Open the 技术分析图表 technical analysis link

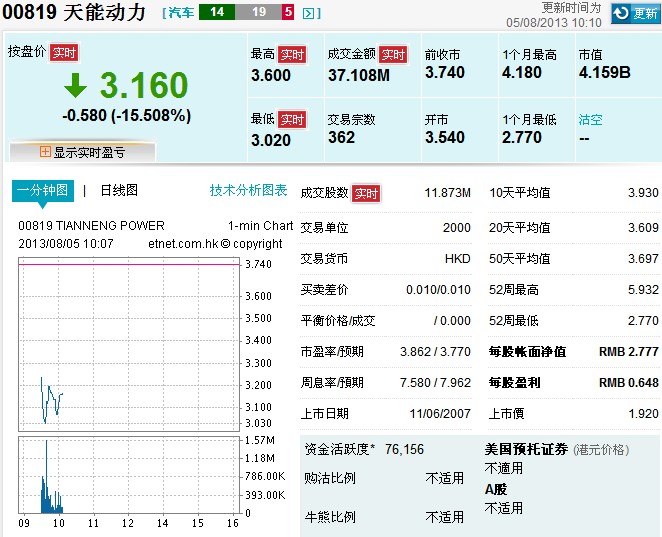248,190
